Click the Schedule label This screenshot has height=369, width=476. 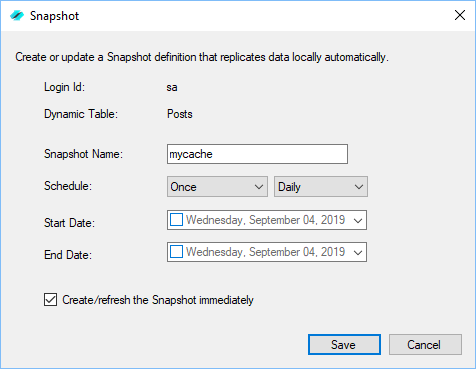pos(68,186)
